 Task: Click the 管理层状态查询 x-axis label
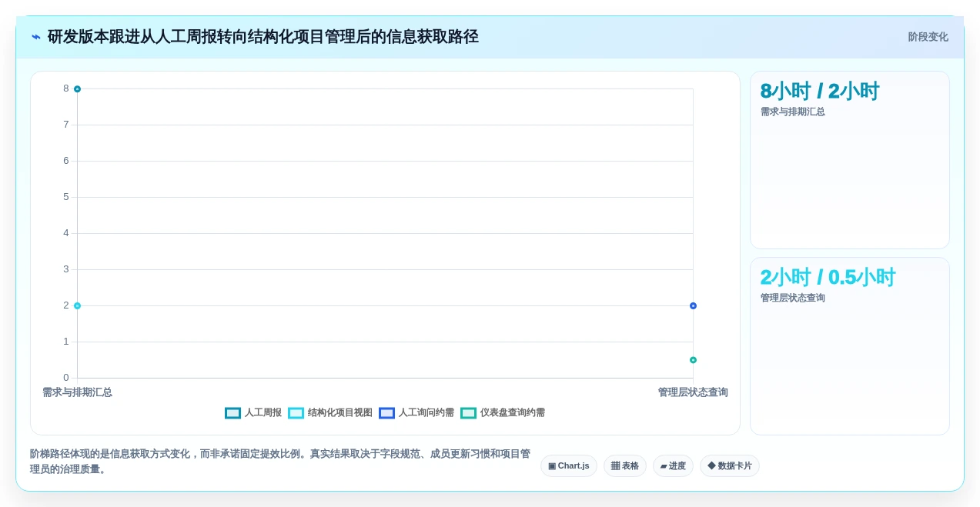(693, 392)
